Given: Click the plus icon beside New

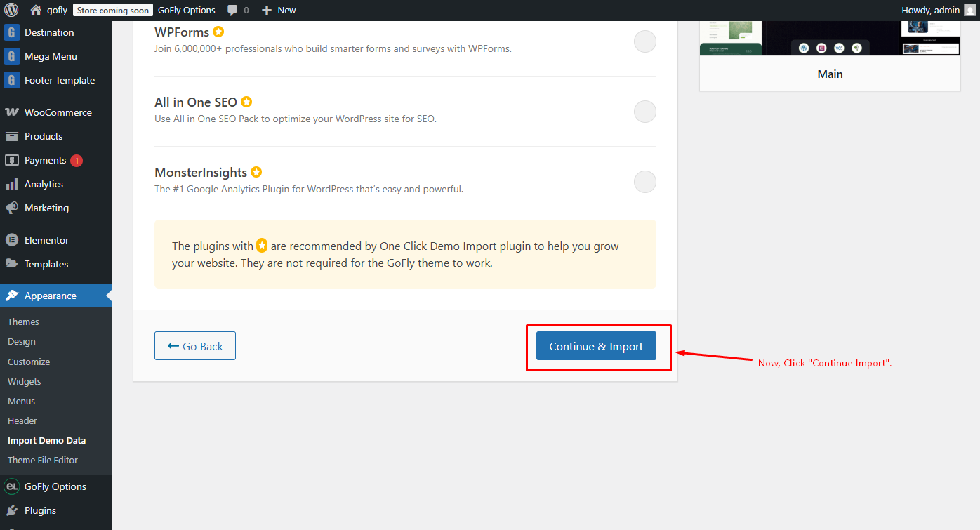Looking at the screenshot, I should pyautogui.click(x=266, y=11).
